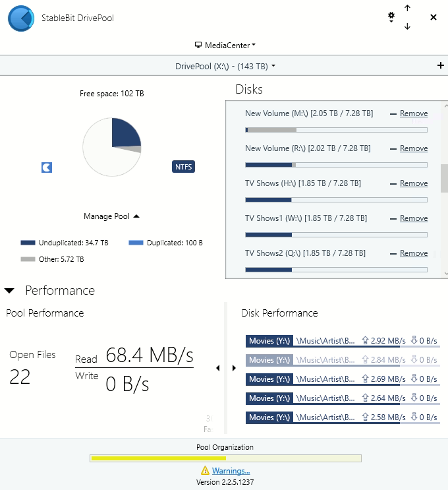The width and height of the screenshot is (448, 490).
Task: Click the down arrow at top right
Action: 407,26
